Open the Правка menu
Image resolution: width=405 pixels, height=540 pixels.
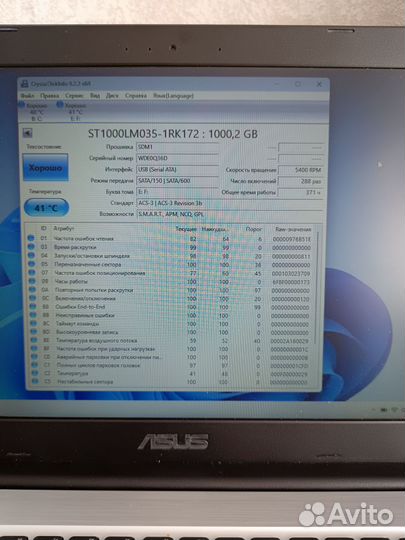[x=49, y=95]
